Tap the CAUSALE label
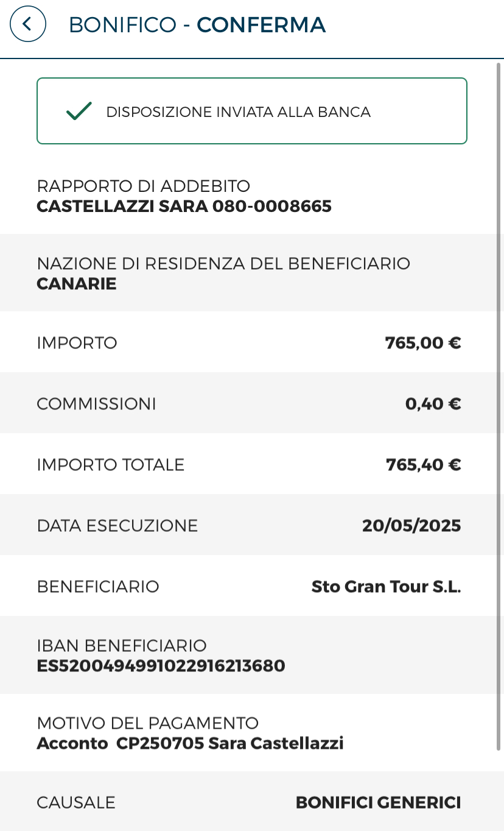This screenshot has height=831, width=504. point(76,803)
